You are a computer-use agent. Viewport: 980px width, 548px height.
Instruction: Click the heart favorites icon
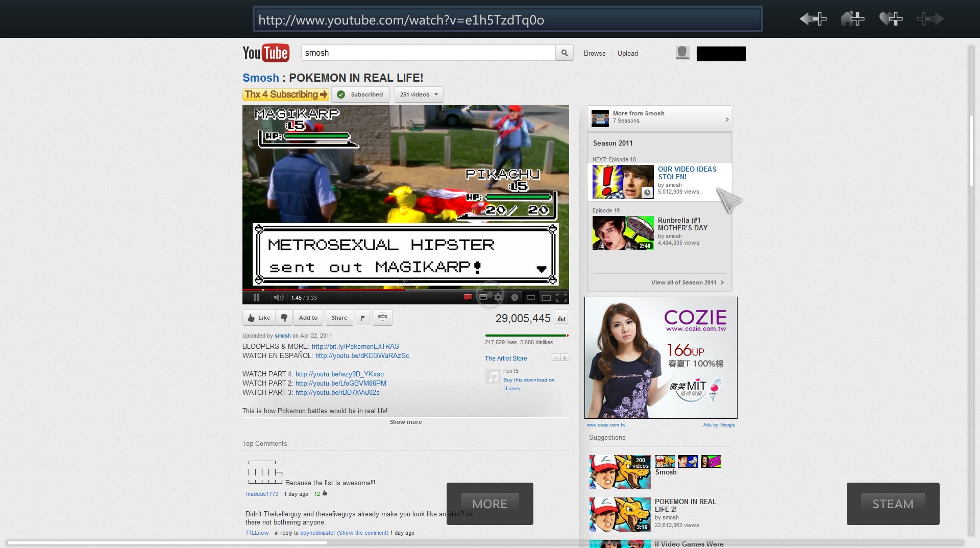[891, 19]
